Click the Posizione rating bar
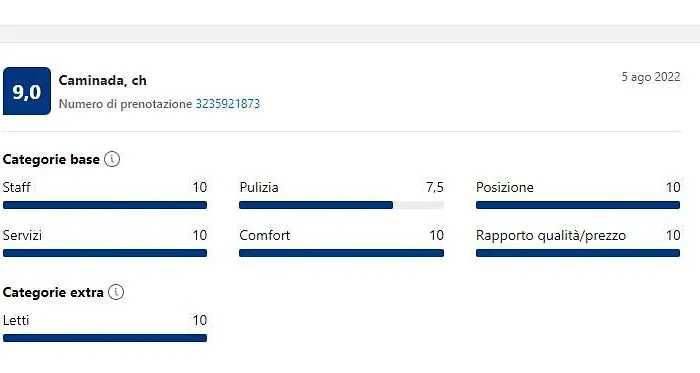700x373 pixels. click(578, 205)
